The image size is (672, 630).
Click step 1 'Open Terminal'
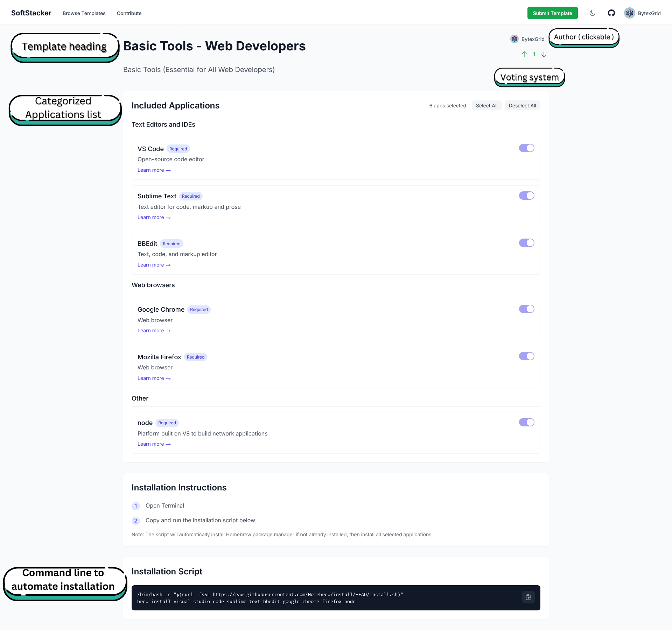pos(165,506)
